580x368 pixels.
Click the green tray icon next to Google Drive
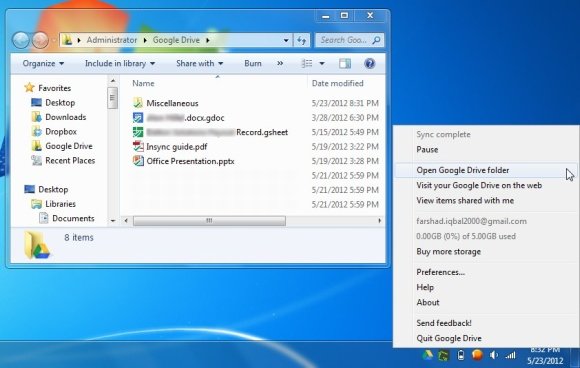[x=443, y=356]
